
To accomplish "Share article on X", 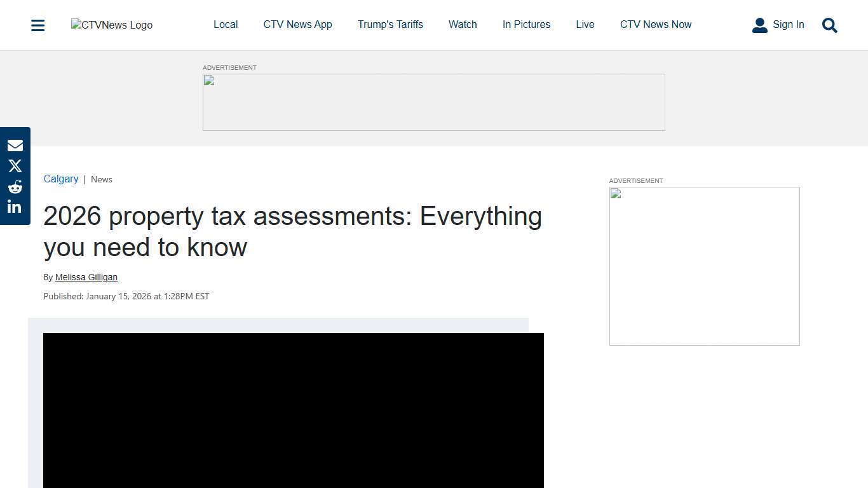I will click(x=15, y=166).
